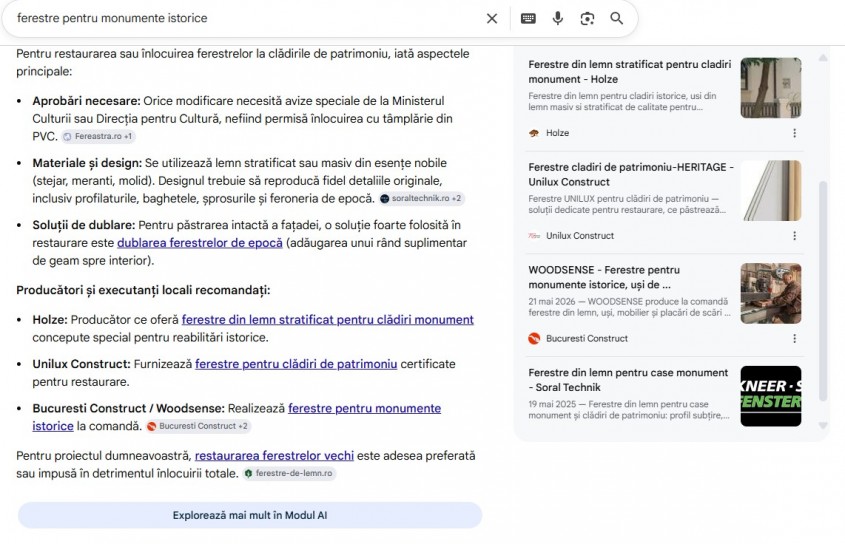Open the Holze result thumbnail image
This screenshot has height=544, width=845.
point(771,88)
